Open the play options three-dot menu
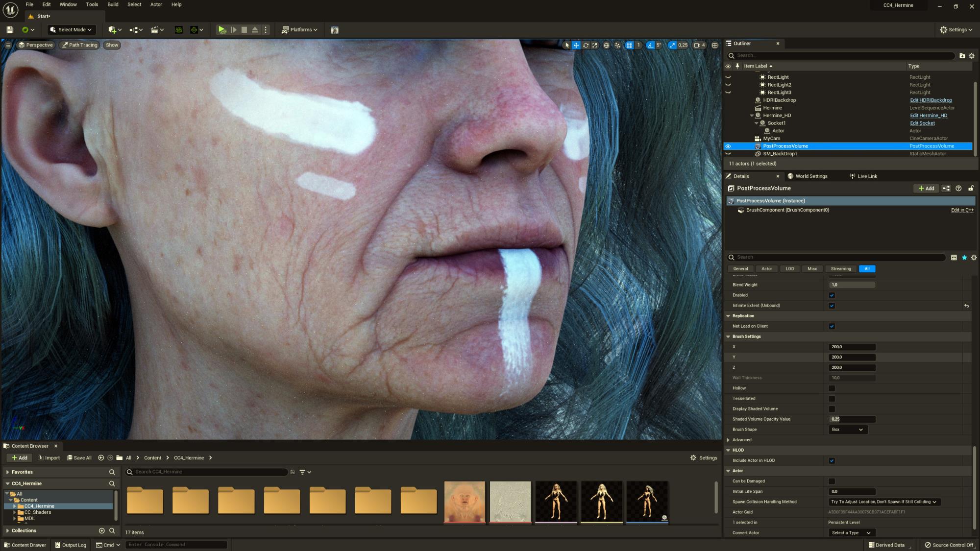The height and width of the screenshot is (551, 980). tap(266, 30)
